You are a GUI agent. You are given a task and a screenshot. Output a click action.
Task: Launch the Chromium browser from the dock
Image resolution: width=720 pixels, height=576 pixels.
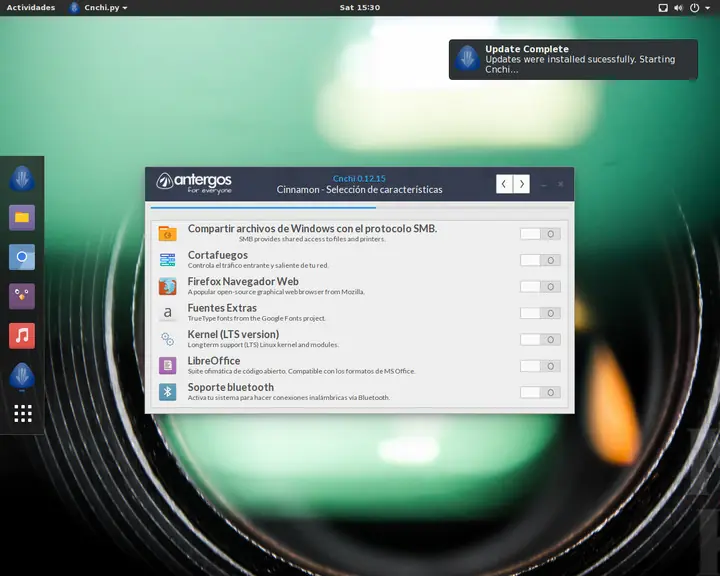pyautogui.click(x=22, y=257)
